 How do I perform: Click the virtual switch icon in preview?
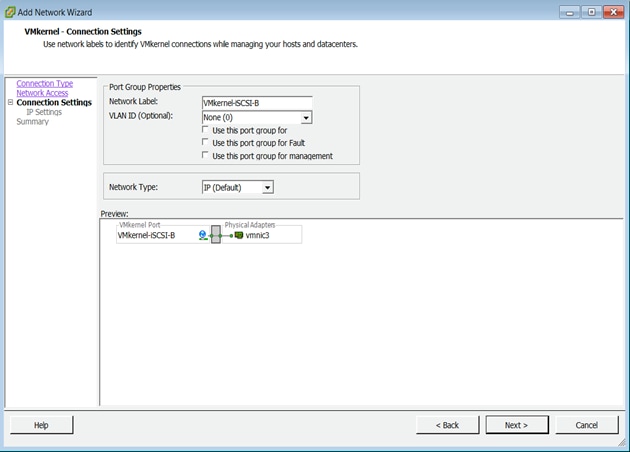point(216,234)
